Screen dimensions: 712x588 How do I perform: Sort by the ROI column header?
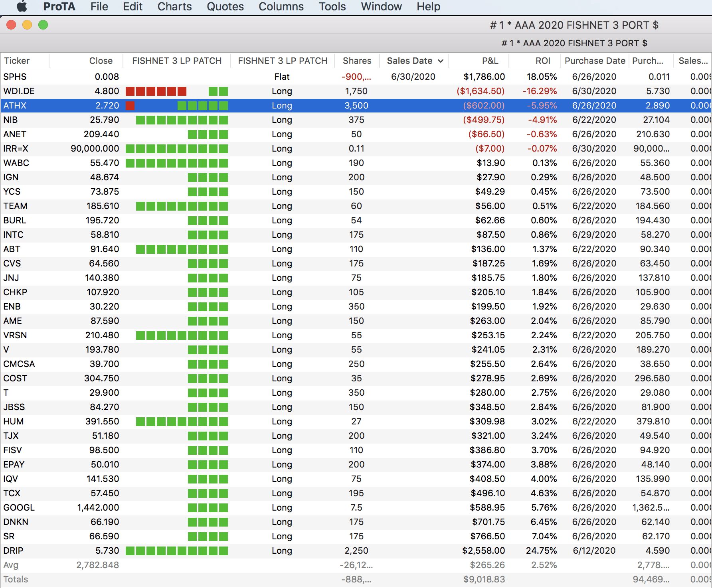(x=543, y=61)
